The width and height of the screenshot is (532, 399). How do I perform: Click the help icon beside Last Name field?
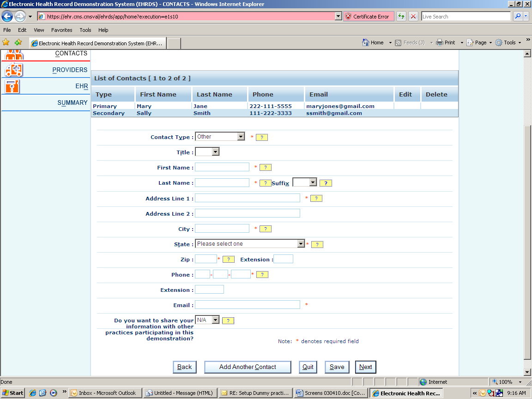pyautogui.click(x=266, y=183)
